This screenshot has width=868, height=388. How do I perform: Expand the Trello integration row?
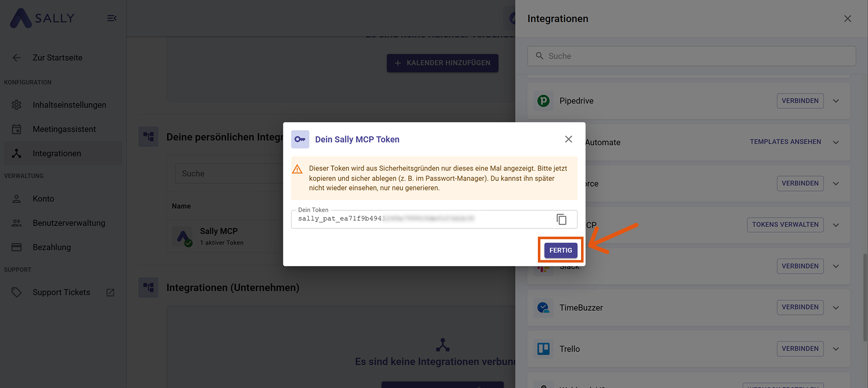835,349
